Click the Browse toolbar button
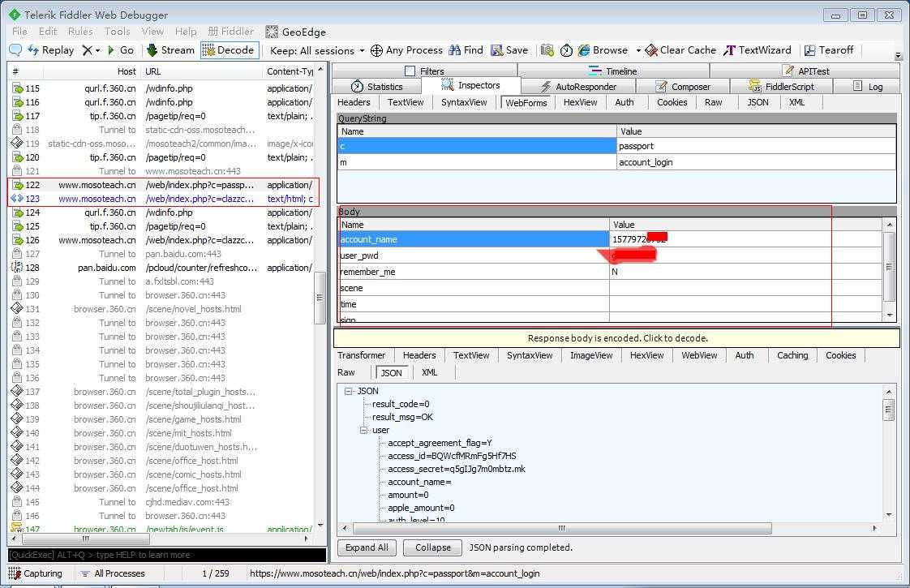Viewport: 910px width, 588px height. tap(603, 50)
